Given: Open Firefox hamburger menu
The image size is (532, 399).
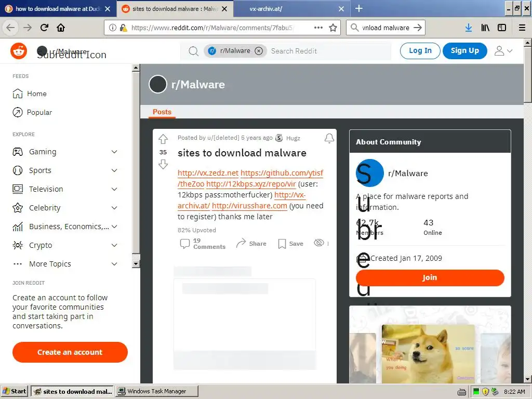Looking at the screenshot, I should (x=522, y=28).
